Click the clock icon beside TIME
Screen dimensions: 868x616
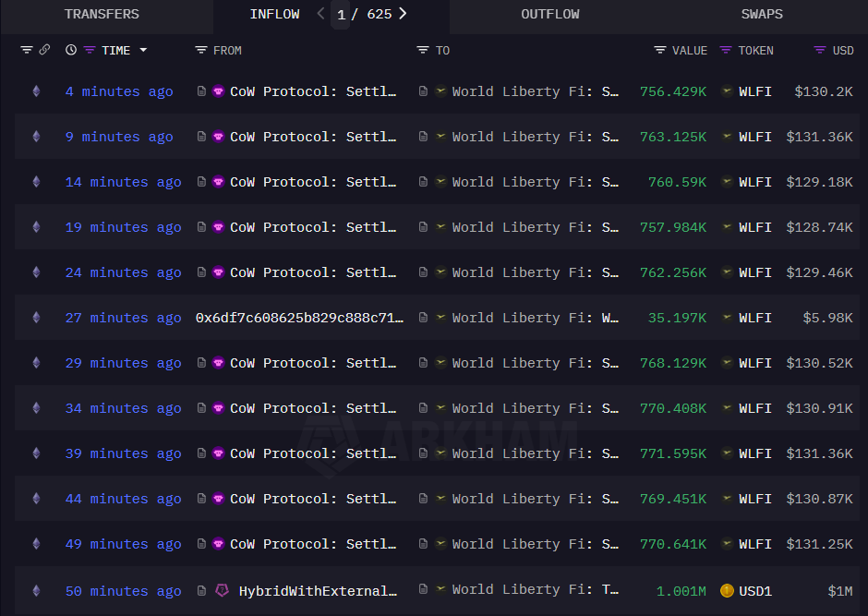71,50
